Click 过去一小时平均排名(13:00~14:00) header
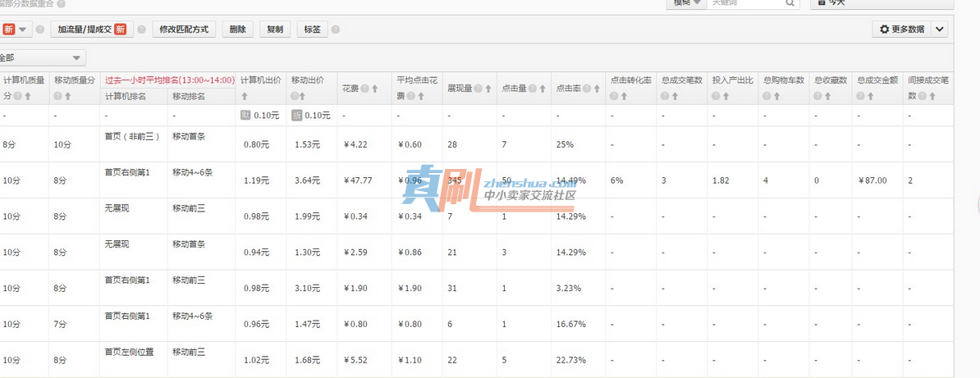 click(x=169, y=80)
